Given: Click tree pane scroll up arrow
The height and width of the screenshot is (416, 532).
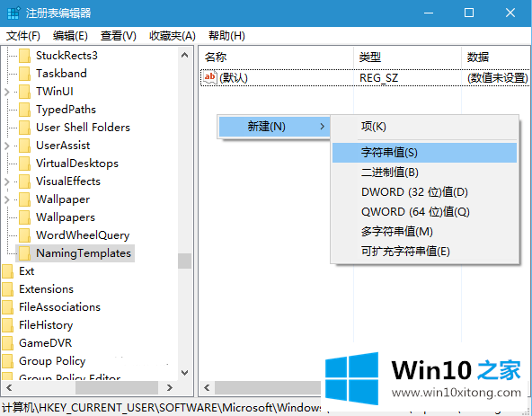Looking at the screenshot, I should click(x=184, y=55).
